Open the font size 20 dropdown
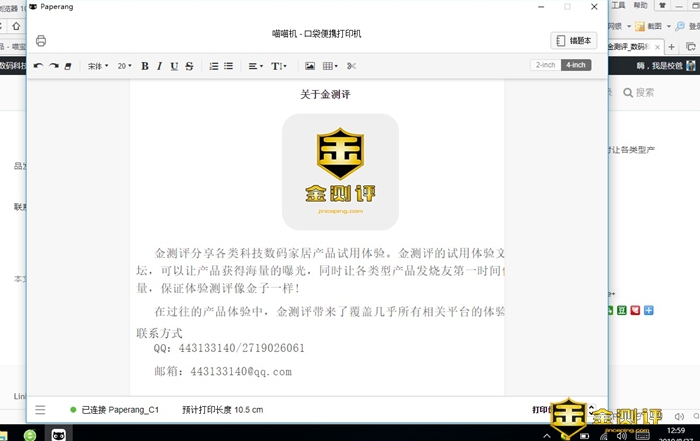This screenshot has width=700, height=441. [125, 66]
